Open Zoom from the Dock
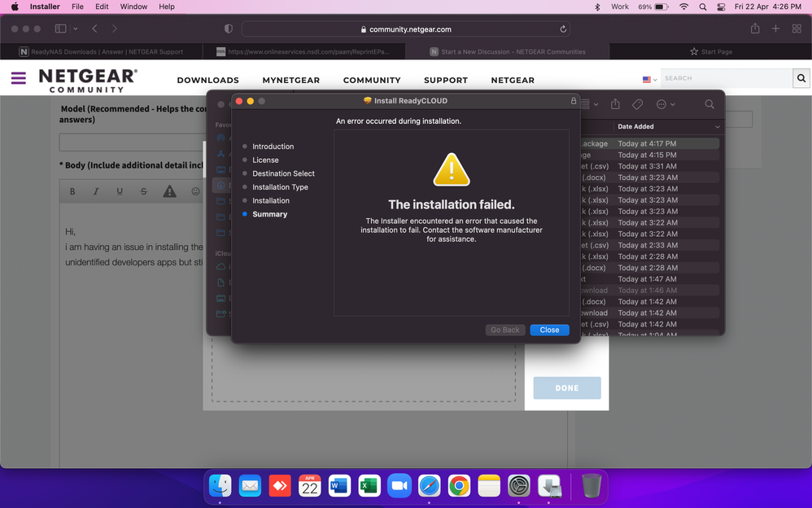Viewport: 812px width, 508px height. coord(399,486)
